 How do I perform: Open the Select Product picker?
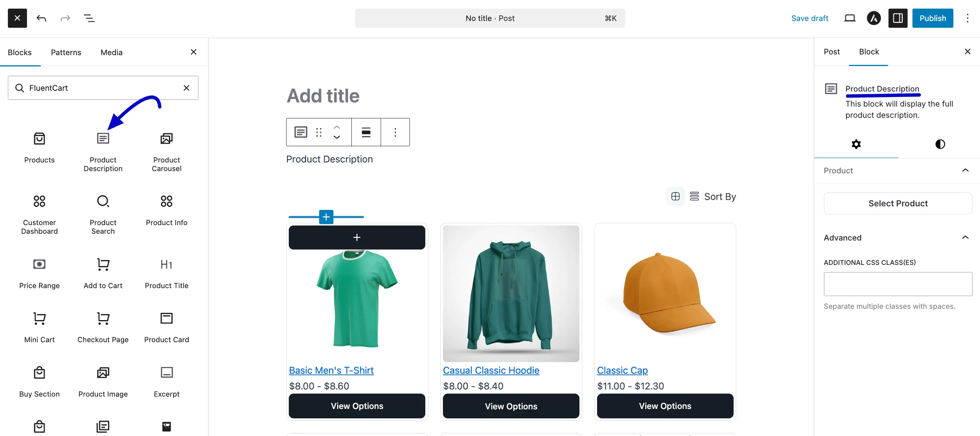pos(897,203)
